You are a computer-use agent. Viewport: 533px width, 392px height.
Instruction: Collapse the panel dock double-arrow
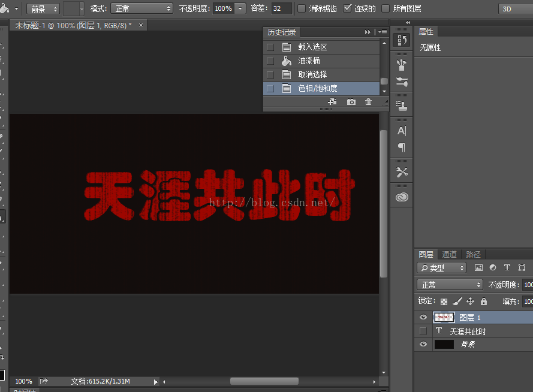click(408, 22)
